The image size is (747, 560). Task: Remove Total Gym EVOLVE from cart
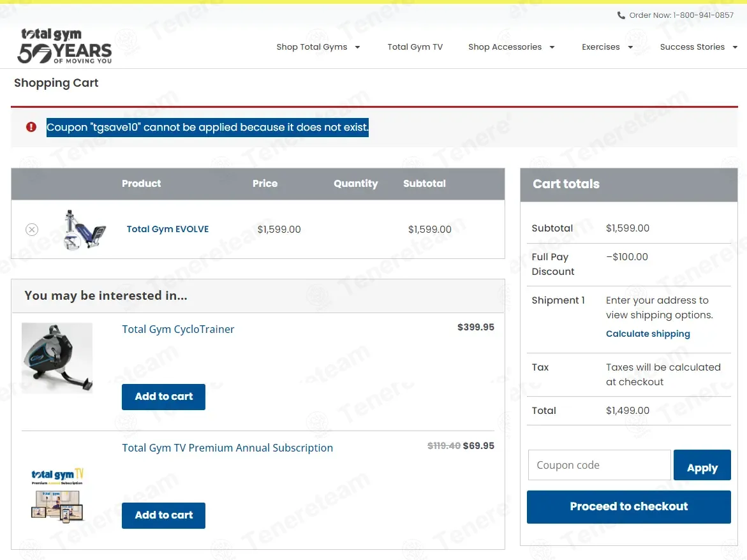(32, 230)
